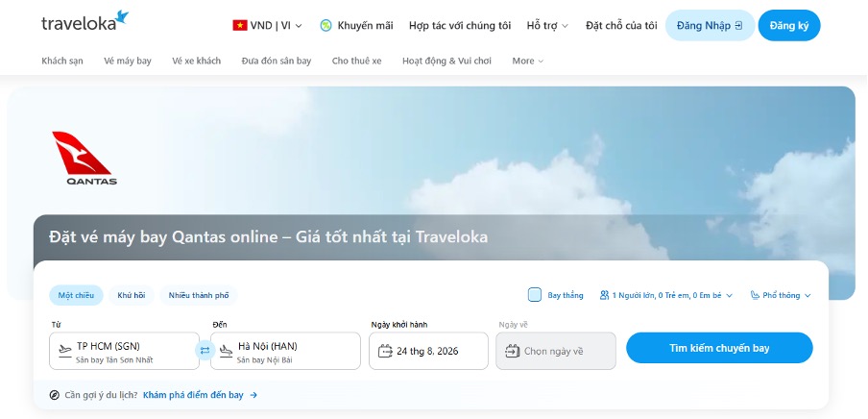The image size is (868, 419).
Task: Click the passengers people icon
Action: 604,295
